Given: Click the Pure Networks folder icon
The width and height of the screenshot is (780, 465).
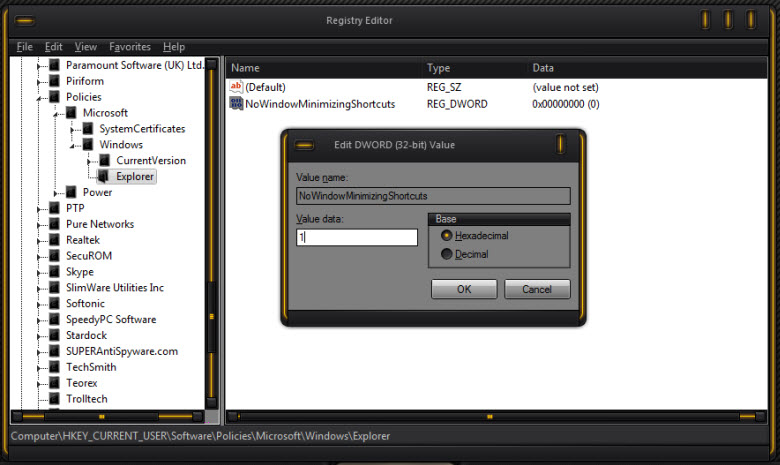Looking at the screenshot, I should tap(55, 224).
